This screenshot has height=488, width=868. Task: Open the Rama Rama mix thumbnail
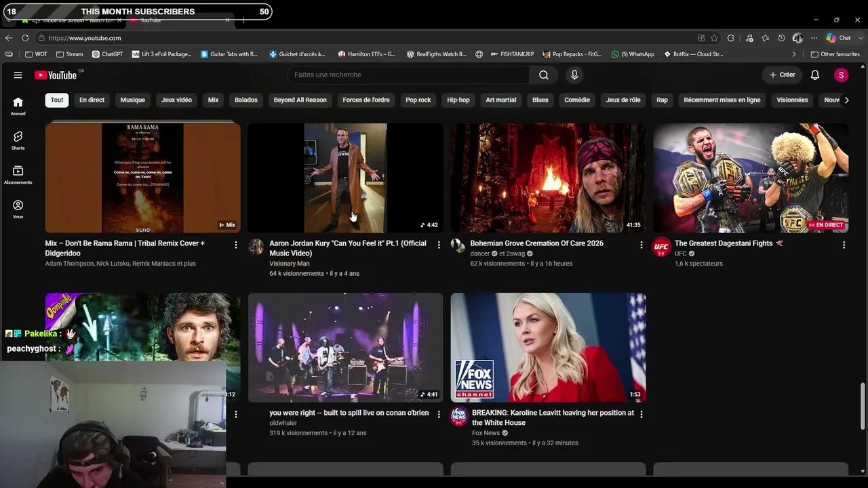(142, 178)
